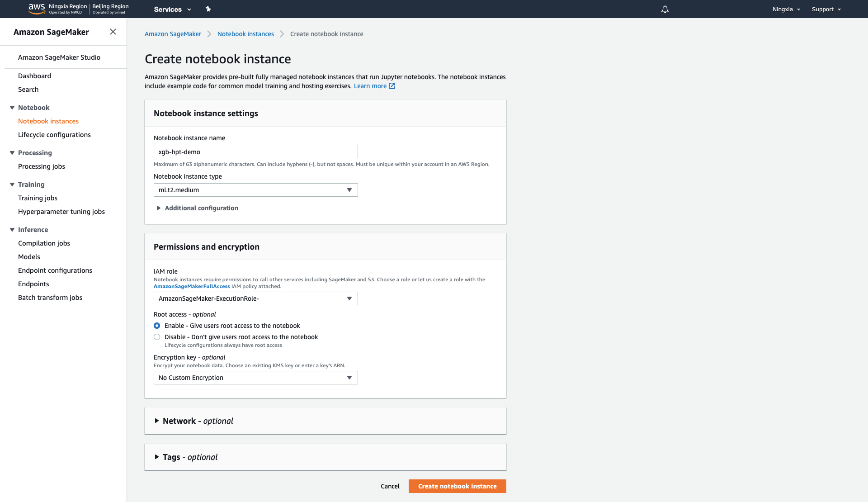
Task: Collapse the Notebook sidebar section
Action: click(x=12, y=108)
